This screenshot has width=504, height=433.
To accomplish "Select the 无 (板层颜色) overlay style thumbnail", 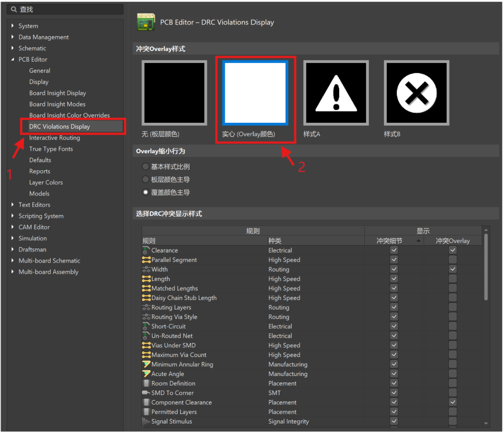I will coord(174,93).
